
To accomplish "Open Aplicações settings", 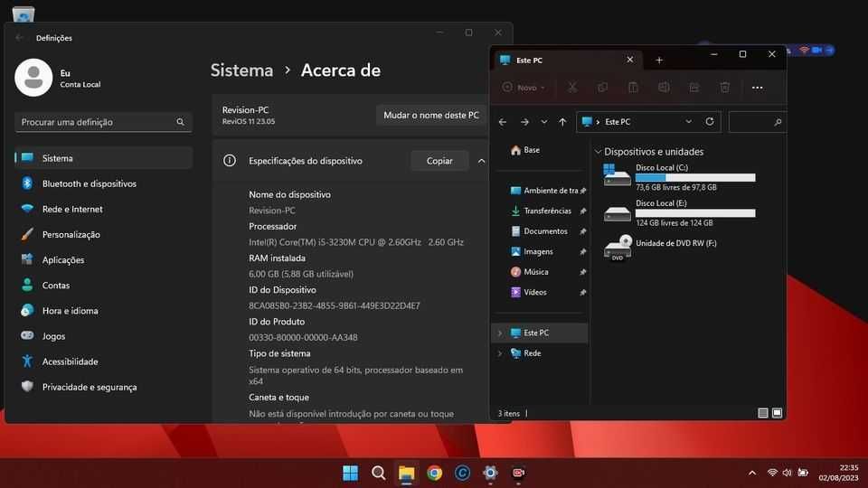I will [103, 260].
